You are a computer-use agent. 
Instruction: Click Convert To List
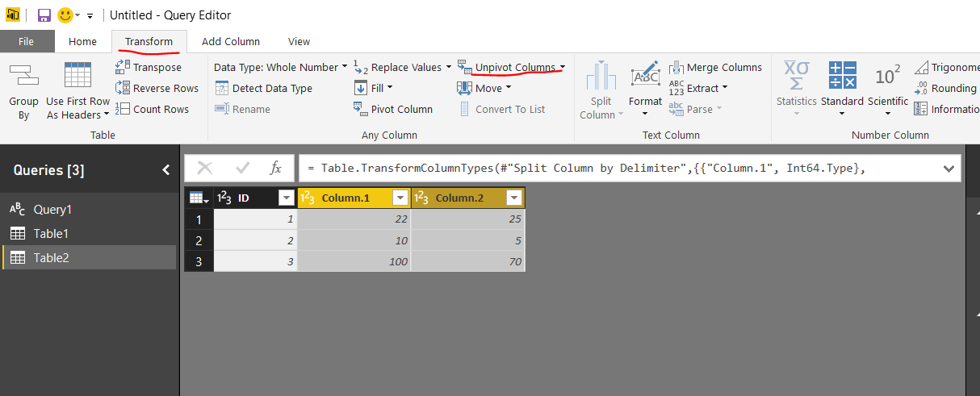pyautogui.click(x=502, y=109)
